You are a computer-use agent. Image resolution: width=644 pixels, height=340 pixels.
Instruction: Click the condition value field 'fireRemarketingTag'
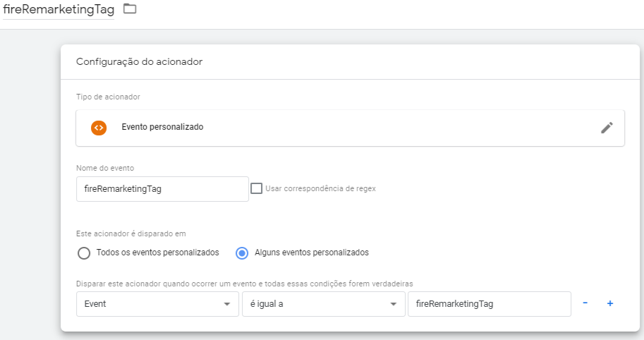click(x=489, y=304)
